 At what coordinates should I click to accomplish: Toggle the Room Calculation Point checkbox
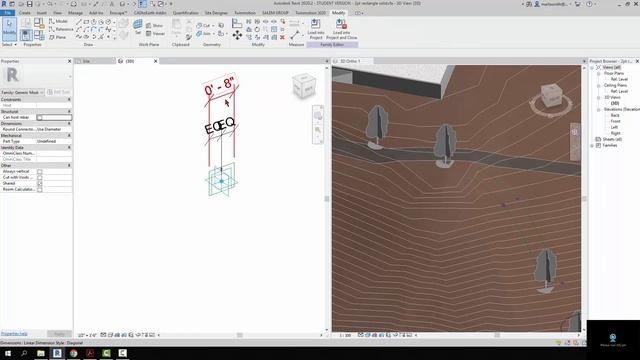40,189
